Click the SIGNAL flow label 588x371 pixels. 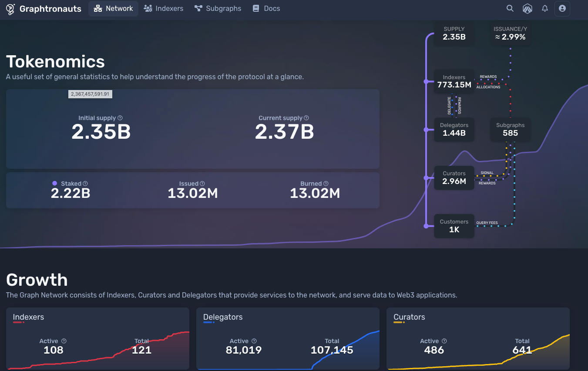click(x=487, y=173)
